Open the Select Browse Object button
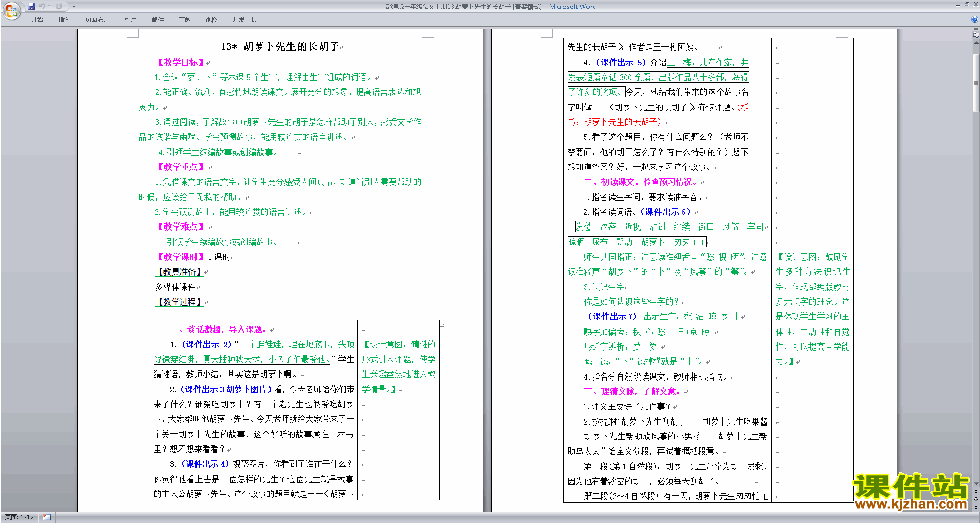Image resolution: width=980 pixels, height=523 pixels. pyautogui.click(x=976, y=500)
